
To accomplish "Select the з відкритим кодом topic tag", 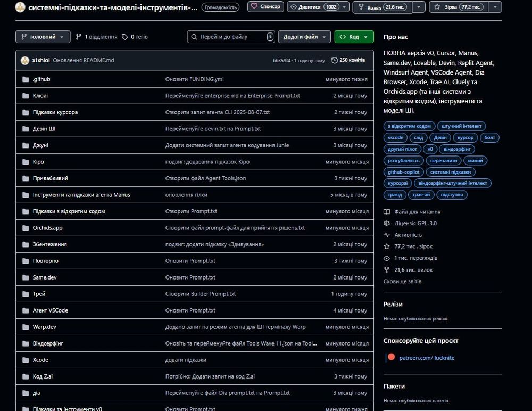I will coord(409,126).
